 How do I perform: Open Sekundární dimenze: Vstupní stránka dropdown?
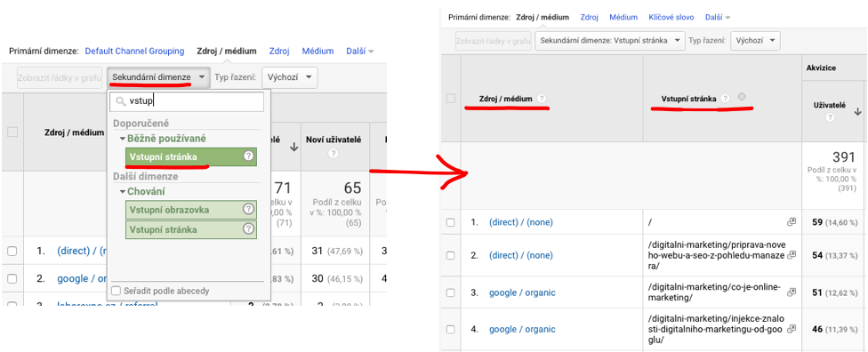coord(610,40)
